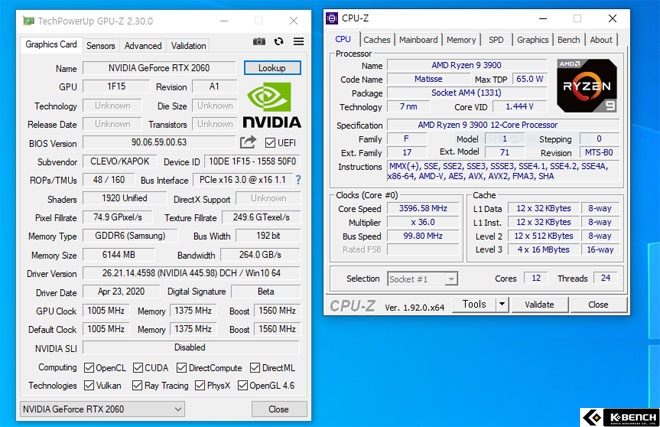Toggle the DirectML checkbox
Viewport: 660px width, 427px height.
[x=255, y=368]
